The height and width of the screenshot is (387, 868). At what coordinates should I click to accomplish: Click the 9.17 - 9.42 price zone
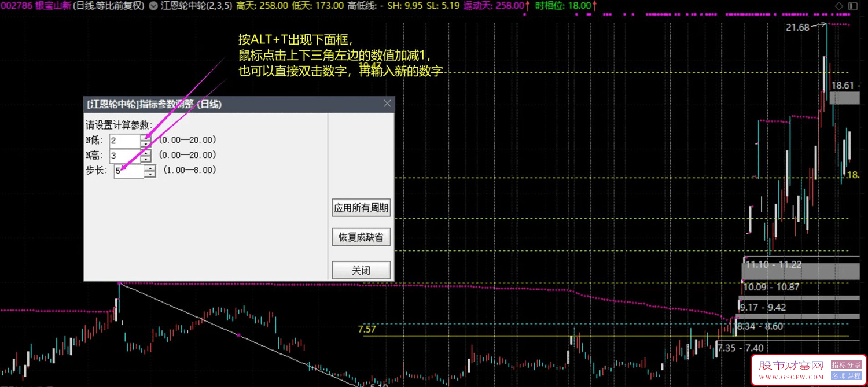[x=763, y=307]
